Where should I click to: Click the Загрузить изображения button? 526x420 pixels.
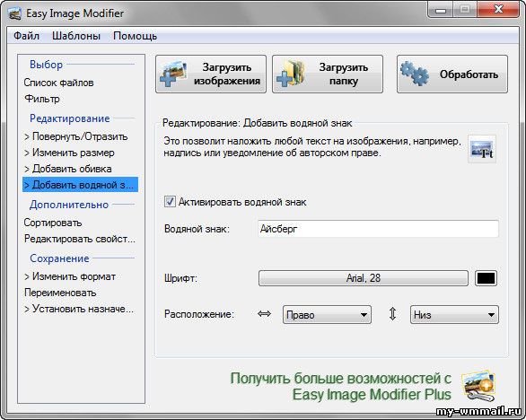coord(211,74)
